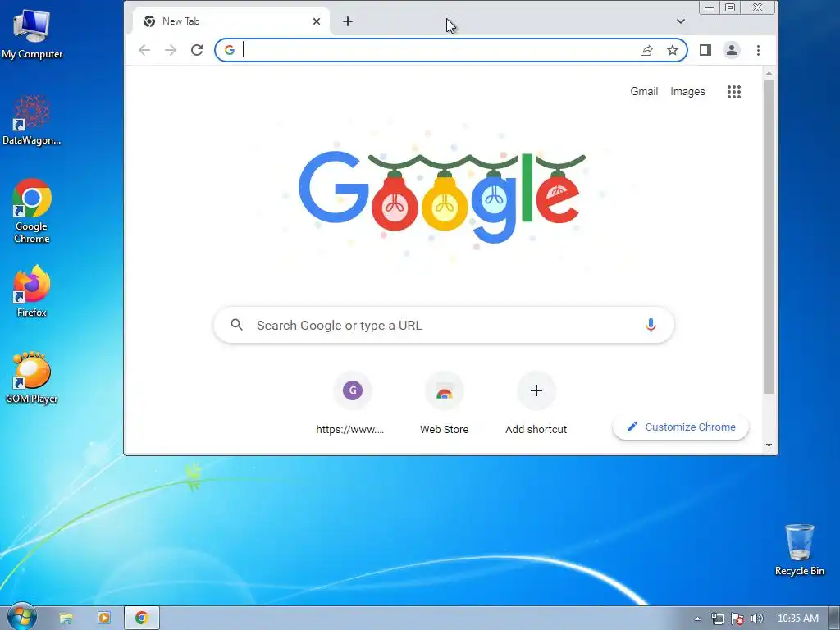The height and width of the screenshot is (630, 840).
Task: Click scrollbar up arrow
Action: pos(769,73)
